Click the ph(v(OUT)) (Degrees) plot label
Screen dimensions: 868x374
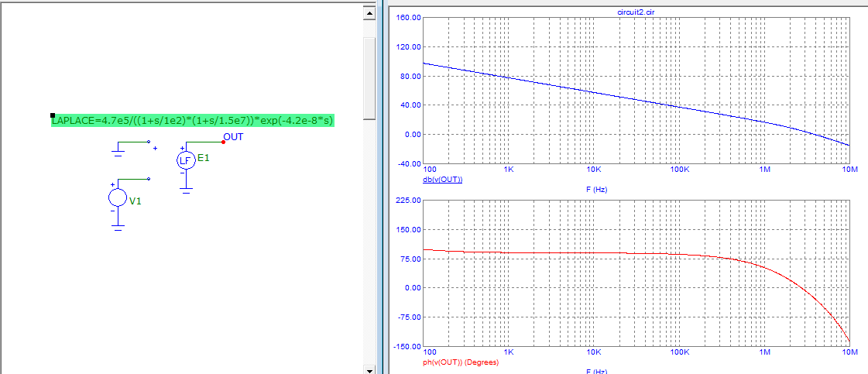click(460, 362)
